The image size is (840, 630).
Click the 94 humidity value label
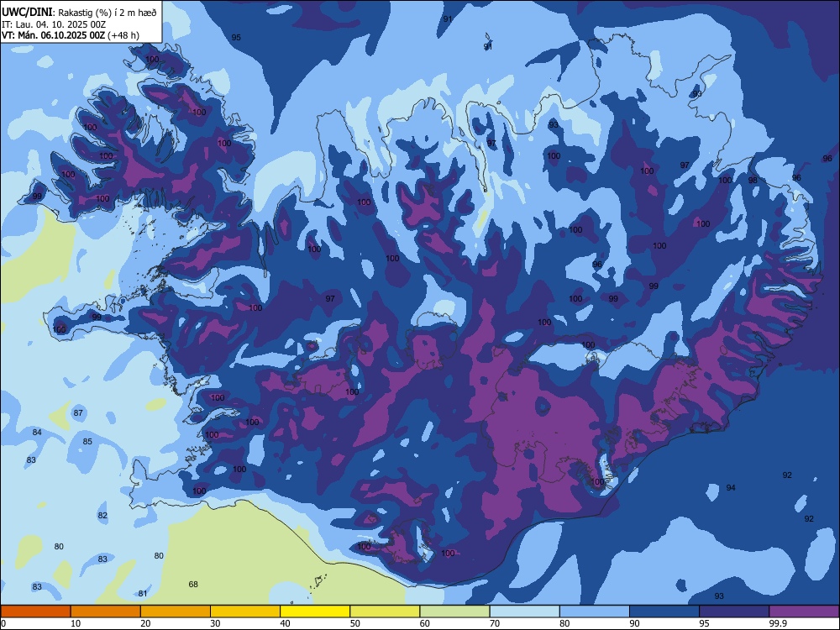(x=731, y=487)
